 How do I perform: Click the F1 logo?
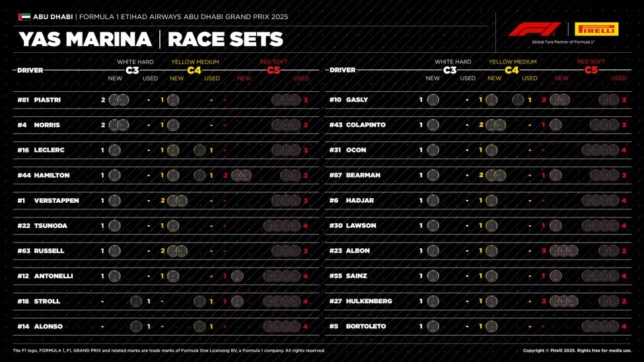click(534, 29)
